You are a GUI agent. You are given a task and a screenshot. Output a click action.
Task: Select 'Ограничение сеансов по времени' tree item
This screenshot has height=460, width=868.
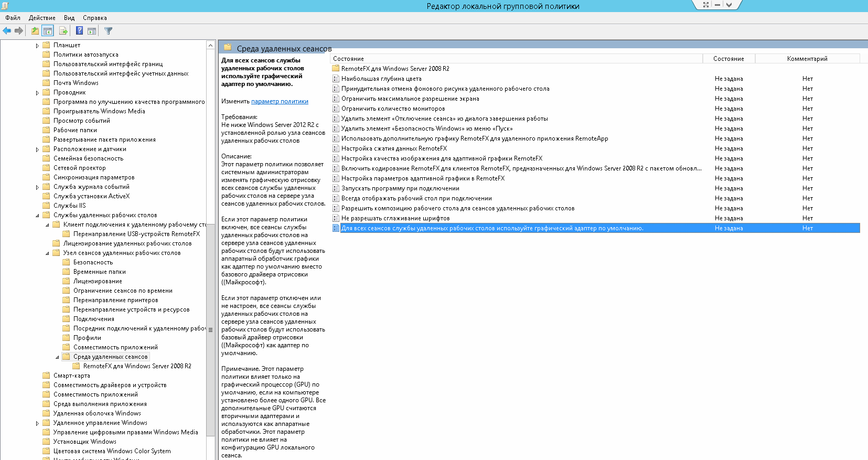[123, 291]
